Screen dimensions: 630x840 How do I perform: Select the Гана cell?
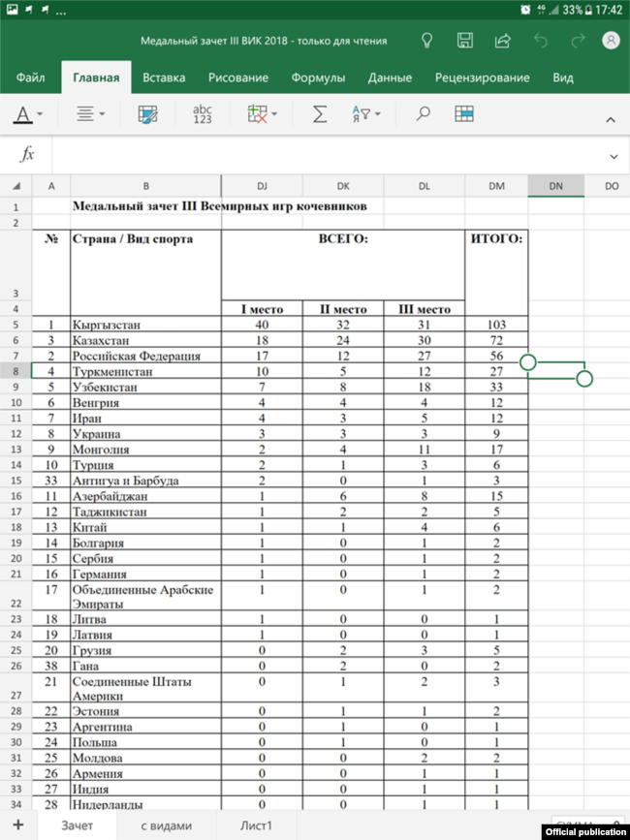coord(145,666)
